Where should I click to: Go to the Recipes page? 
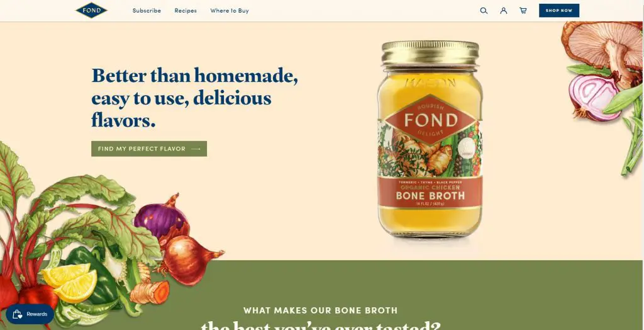coord(186,11)
